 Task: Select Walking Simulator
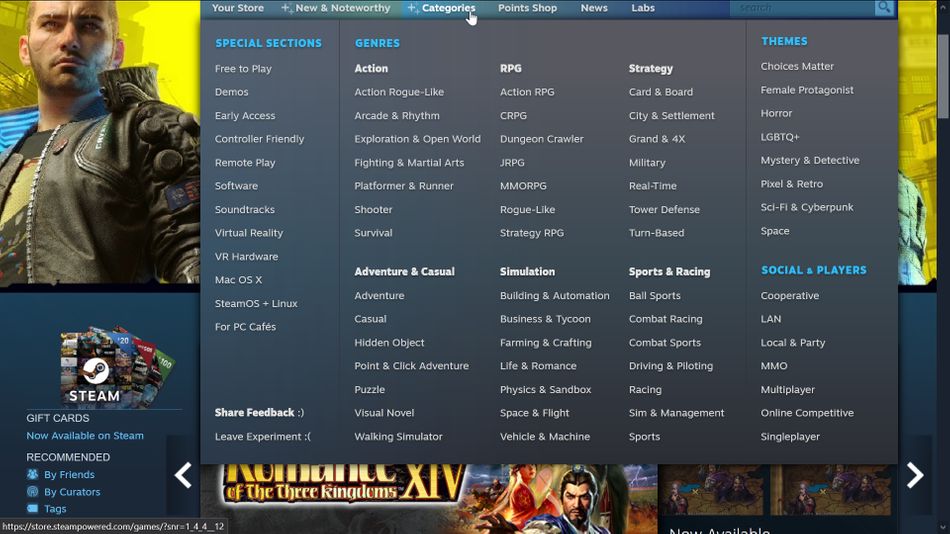point(398,436)
